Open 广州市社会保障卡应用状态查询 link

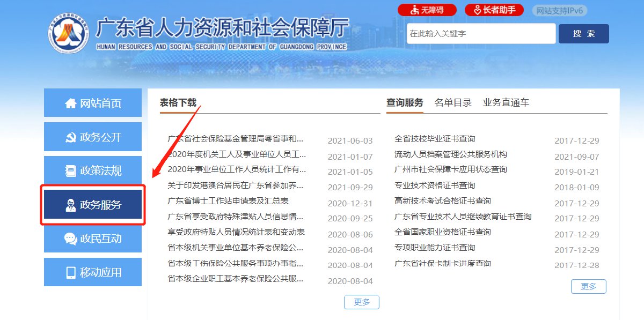point(451,169)
